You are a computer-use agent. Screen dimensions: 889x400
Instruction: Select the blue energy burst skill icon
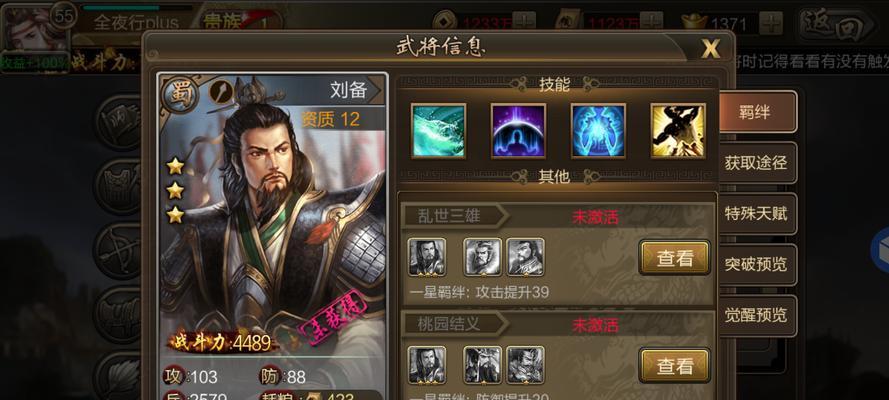(x=598, y=130)
